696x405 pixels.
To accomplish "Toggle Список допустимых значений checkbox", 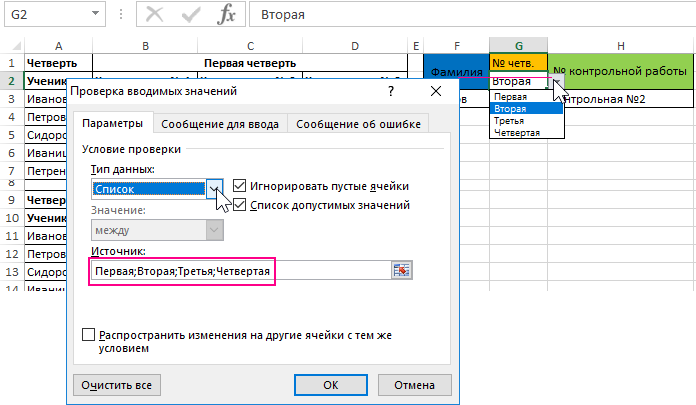I will pos(239,205).
